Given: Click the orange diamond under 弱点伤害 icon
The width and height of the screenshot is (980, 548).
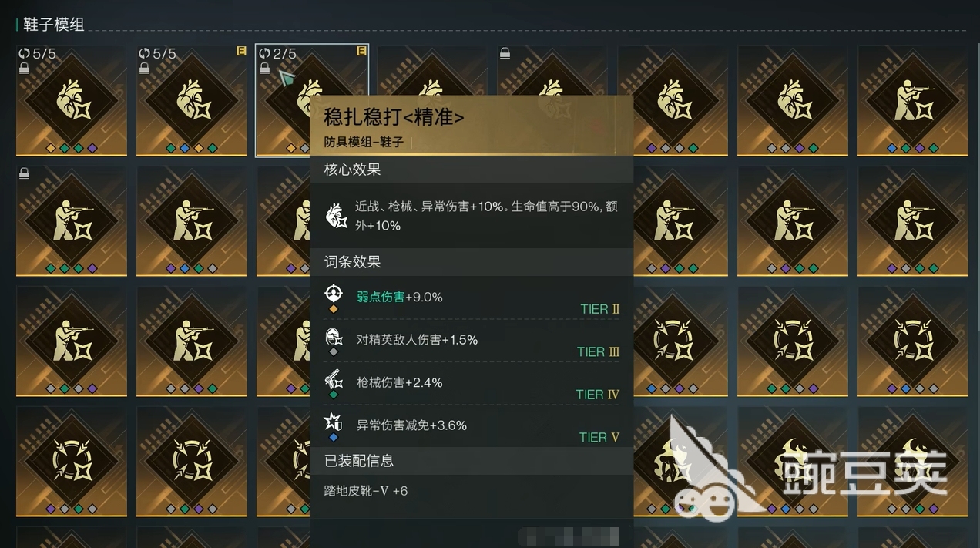Looking at the screenshot, I should tap(334, 309).
